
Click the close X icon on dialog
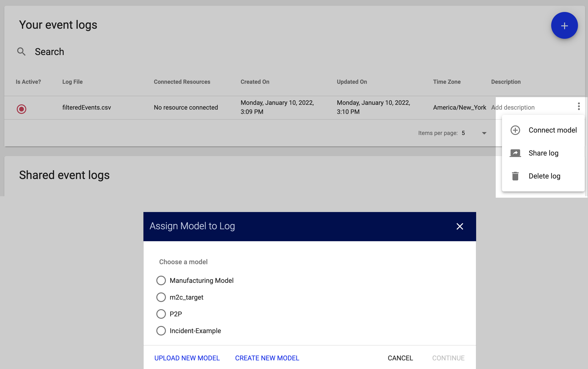pos(460,226)
